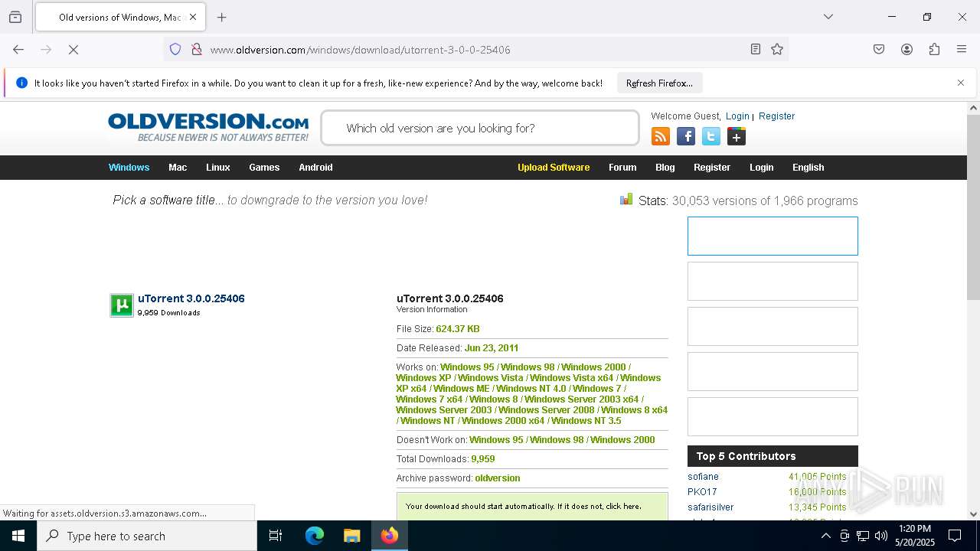
Task: Click the stats bar chart icon
Action: tap(626, 199)
